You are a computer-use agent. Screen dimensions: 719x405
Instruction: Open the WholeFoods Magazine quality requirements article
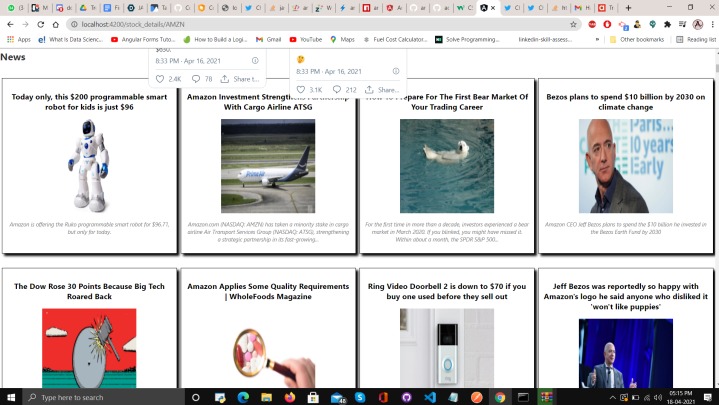268,291
